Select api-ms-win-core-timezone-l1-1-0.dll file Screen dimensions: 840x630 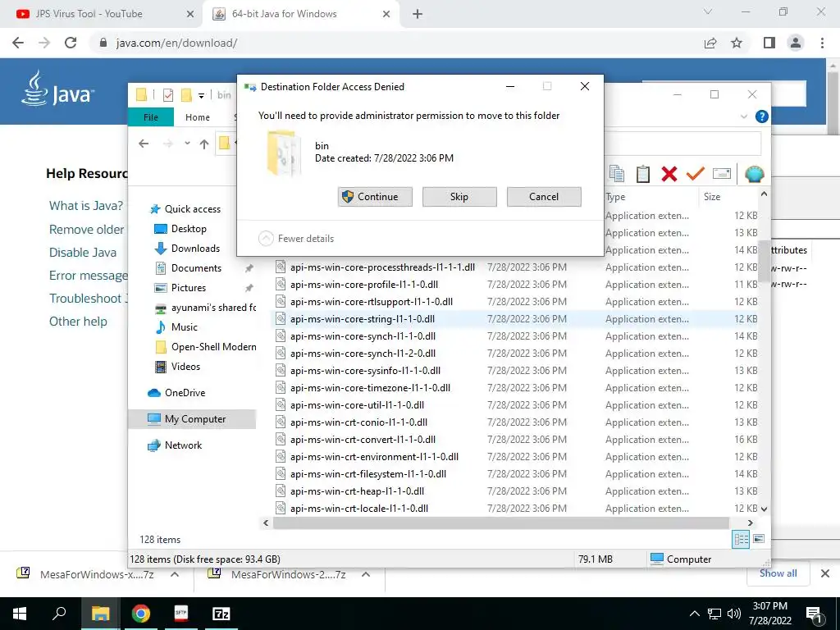point(370,387)
